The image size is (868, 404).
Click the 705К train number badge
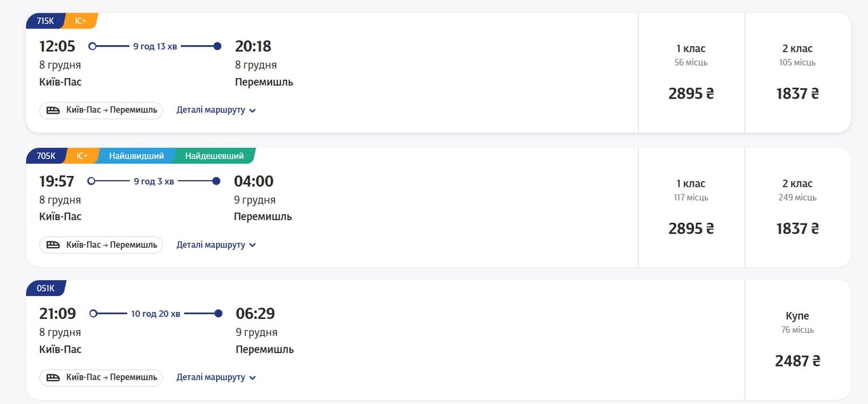46,156
